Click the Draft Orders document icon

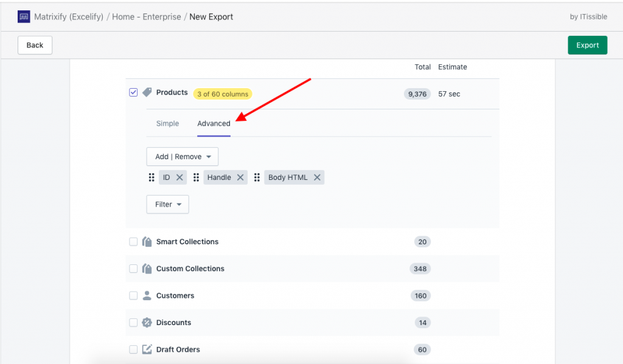147,349
